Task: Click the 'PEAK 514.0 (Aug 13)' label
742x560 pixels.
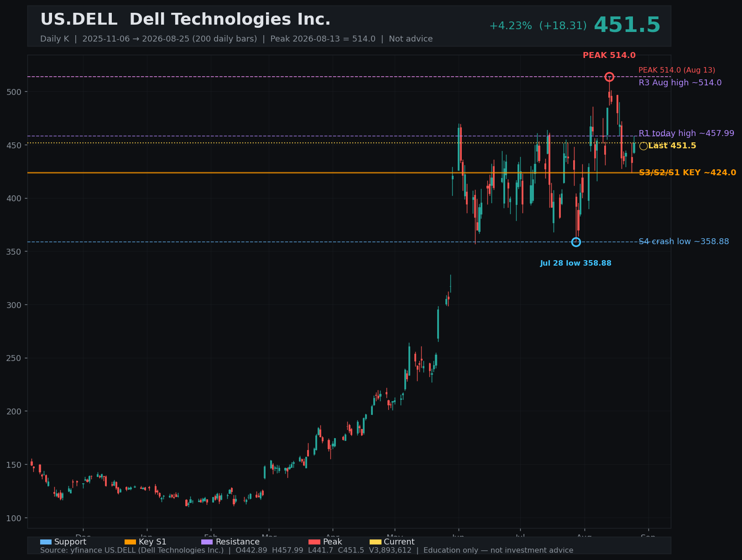Action: point(677,70)
